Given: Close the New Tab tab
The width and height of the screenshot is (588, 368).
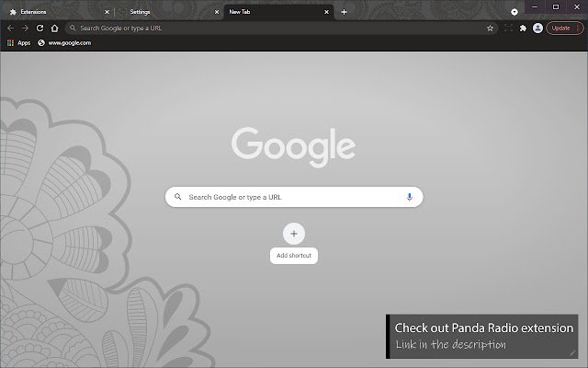Looking at the screenshot, I should coord(327,12).
